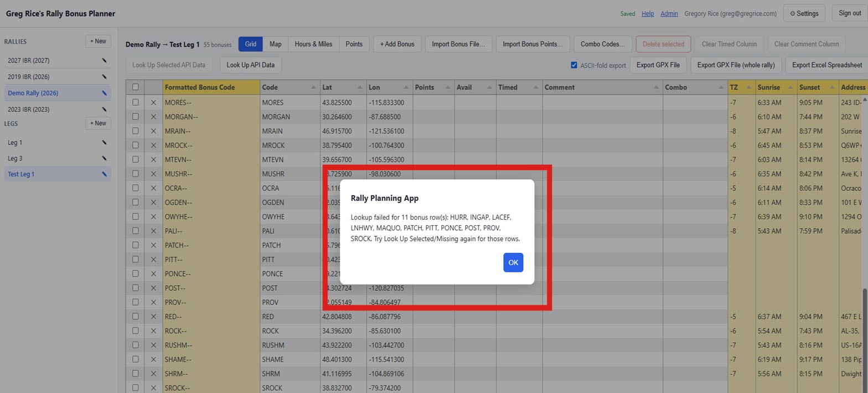The image size is (868, 393).
Task: Delete the MRAIN row with its X icon
Action: (x=153, y=131)
